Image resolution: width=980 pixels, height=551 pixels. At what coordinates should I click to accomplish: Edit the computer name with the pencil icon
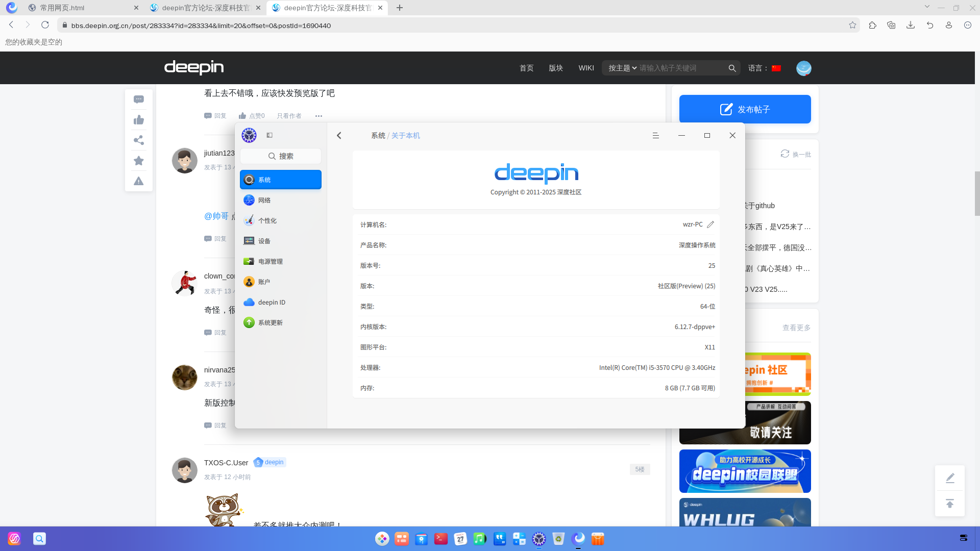tap(710, 224)
